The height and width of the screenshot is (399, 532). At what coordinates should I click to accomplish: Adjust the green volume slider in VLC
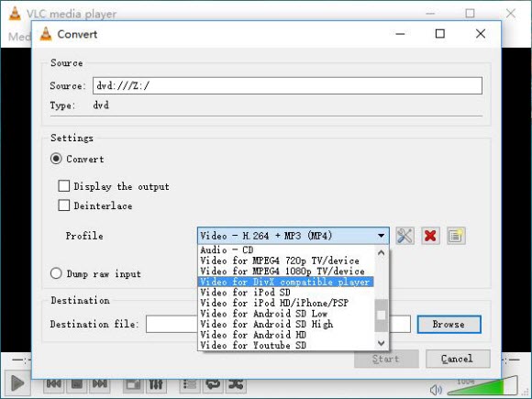click(x=482, y=386)
